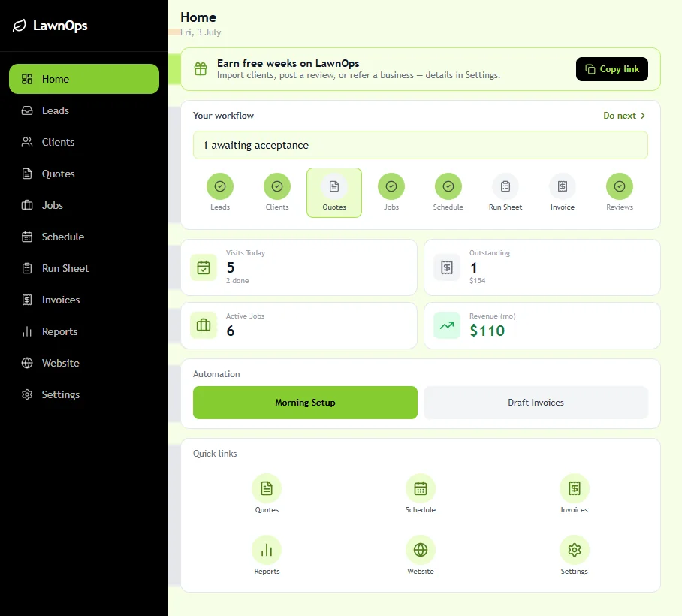682x616 pixels.
Task: Click the Settings gear icon in sidebar
Action: click(x=27, y=394)
